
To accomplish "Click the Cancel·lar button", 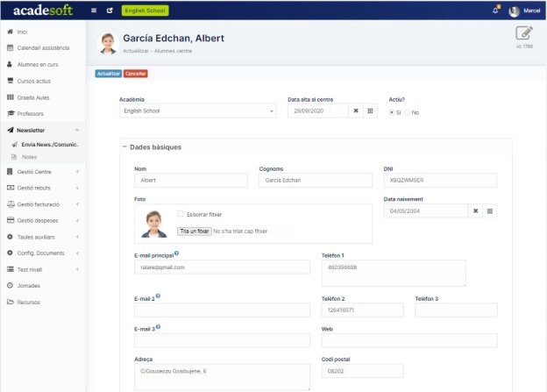I will coord(136,74).
